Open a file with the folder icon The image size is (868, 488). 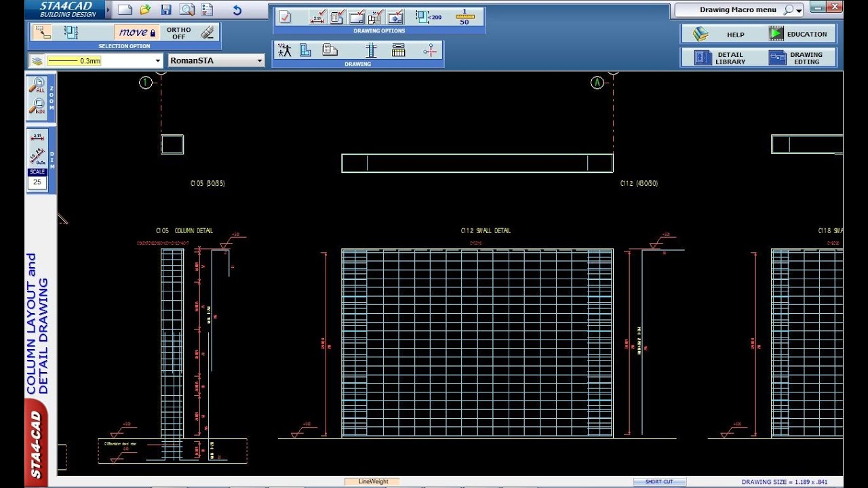point(145,9)
